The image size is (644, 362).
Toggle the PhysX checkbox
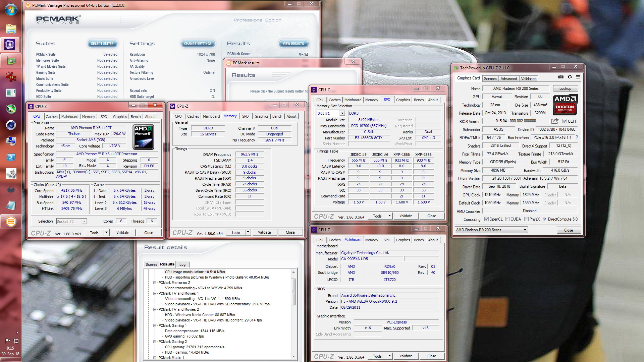527,219
